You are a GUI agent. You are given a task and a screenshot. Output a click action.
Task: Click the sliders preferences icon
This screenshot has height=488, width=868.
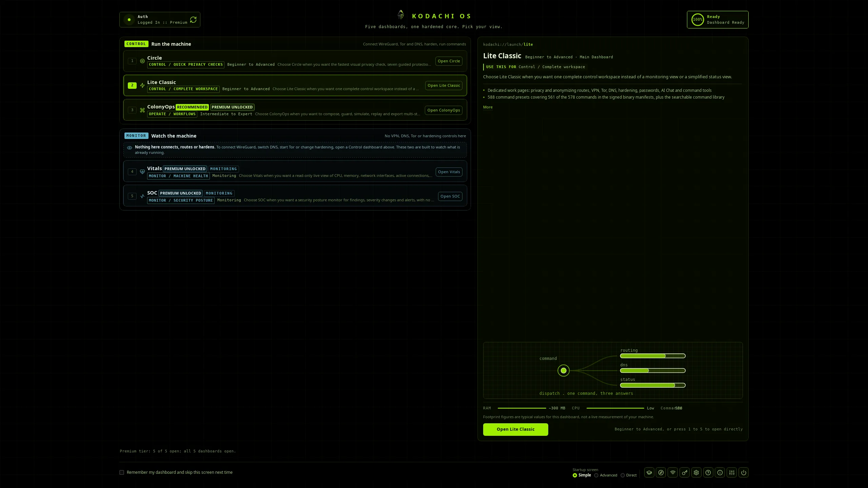pos(732,472)
